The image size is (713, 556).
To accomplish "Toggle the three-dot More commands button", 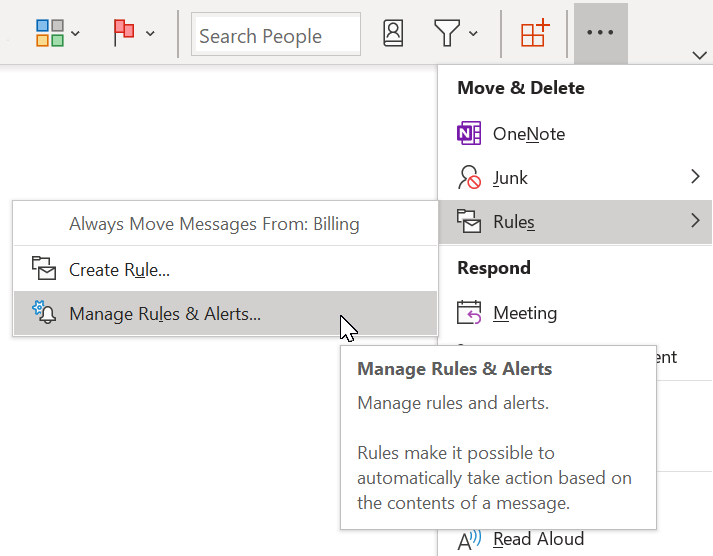I will 600,33.
